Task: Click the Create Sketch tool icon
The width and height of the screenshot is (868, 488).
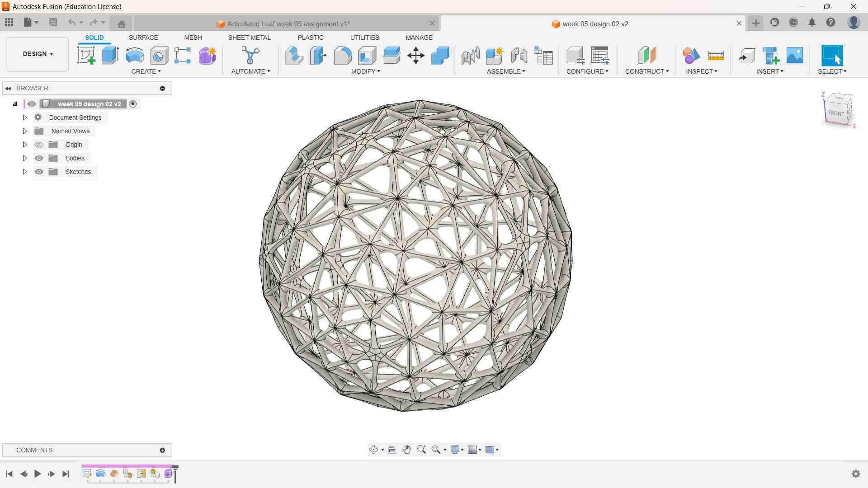Action: pyautogui.click(x=86, y=56)
